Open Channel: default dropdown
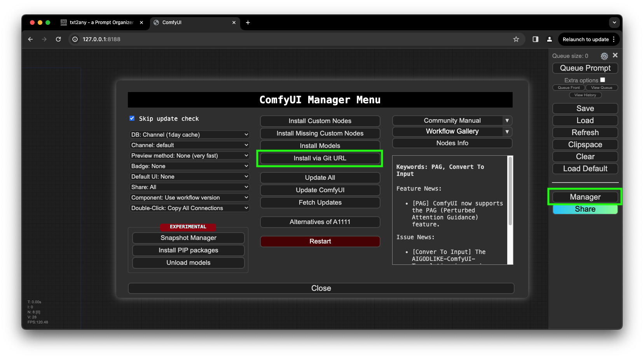 (x=189, y=145)
